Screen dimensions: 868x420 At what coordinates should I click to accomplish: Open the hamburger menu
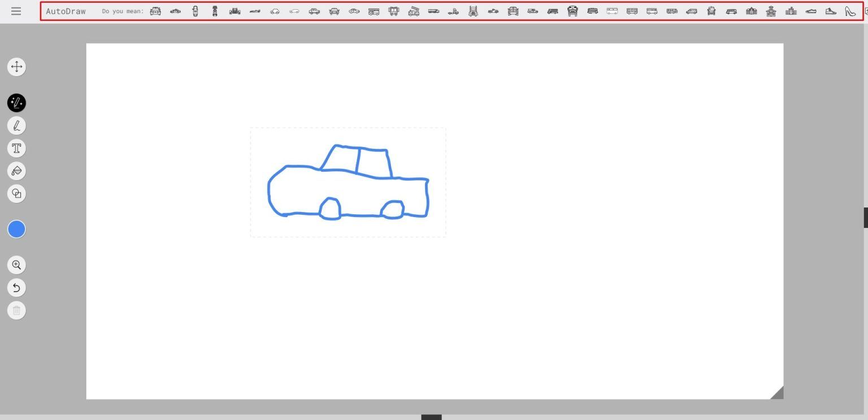click(x=16, y=11)
